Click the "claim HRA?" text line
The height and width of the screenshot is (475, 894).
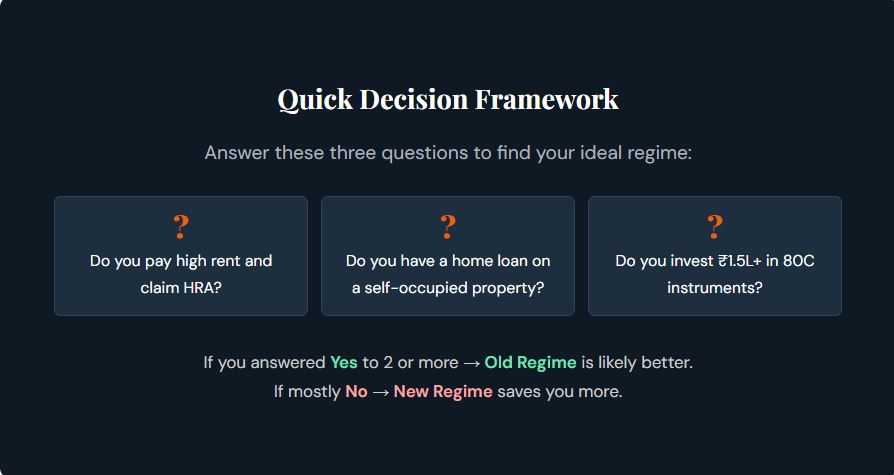[x=181, y=288]
